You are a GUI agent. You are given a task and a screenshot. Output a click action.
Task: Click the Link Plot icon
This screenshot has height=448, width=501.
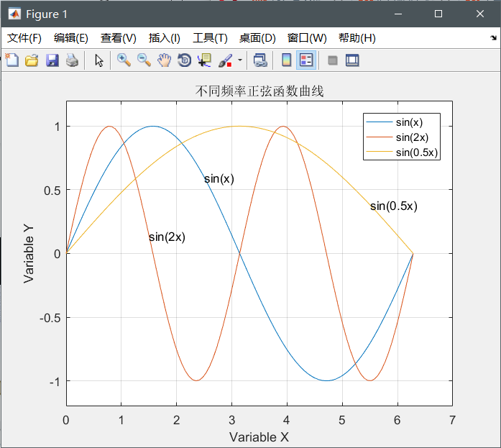[x=260, y=60]
